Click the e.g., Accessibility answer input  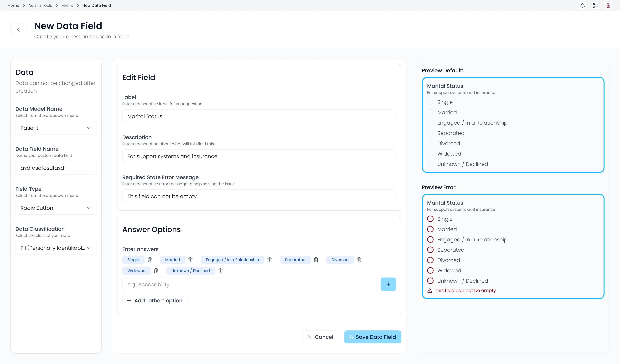[249, 285]
